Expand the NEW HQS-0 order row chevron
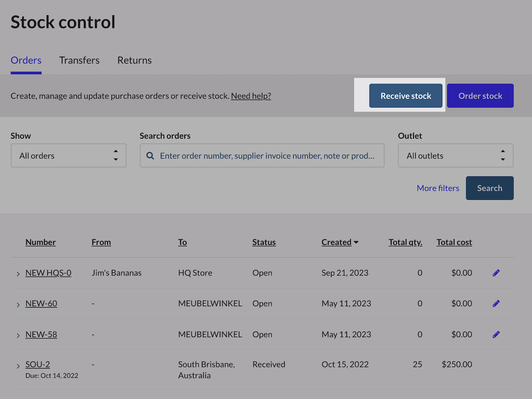Viewport: 532px width, 399px height. coord(18,273)
